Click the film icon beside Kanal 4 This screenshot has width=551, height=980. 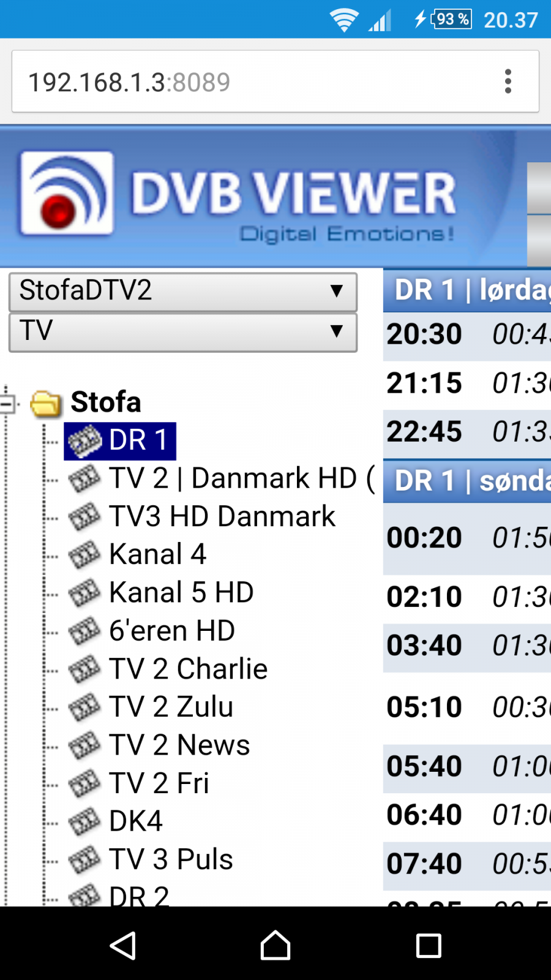tap(84, 555)
